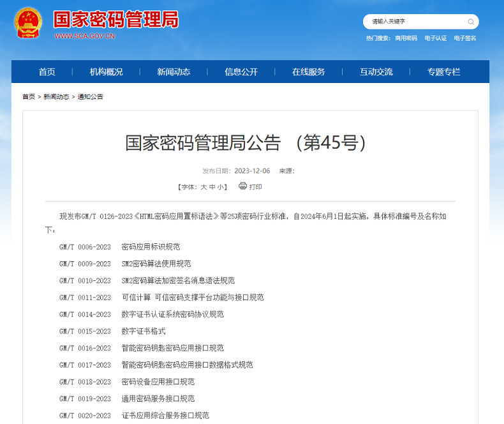Open the 专题专栏 navigation item
The image size is (504, 424).
point(444,72)
